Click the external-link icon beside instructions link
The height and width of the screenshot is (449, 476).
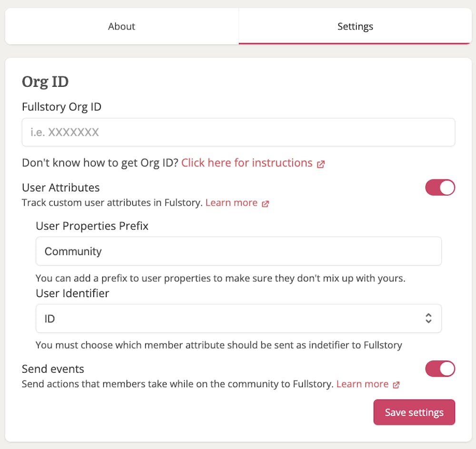[321, 164]
